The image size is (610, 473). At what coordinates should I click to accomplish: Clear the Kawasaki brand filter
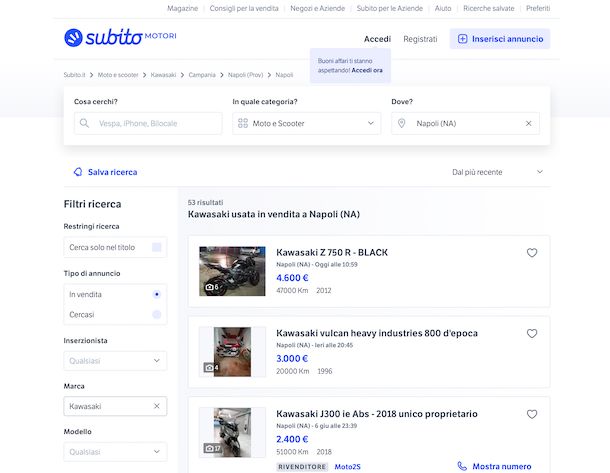click(157, 406)
